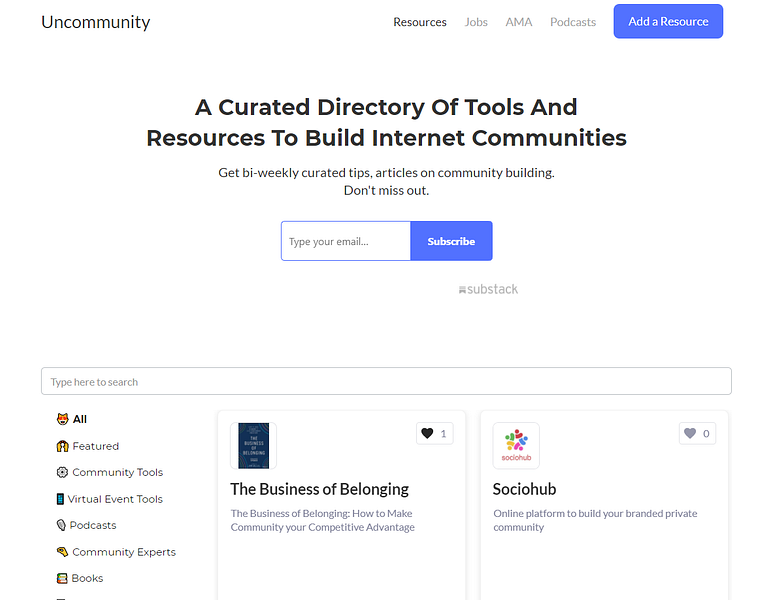Viewport: 784px width, 600px height.
Task: Filter by Community Experts label
Action: click(124, 552)
